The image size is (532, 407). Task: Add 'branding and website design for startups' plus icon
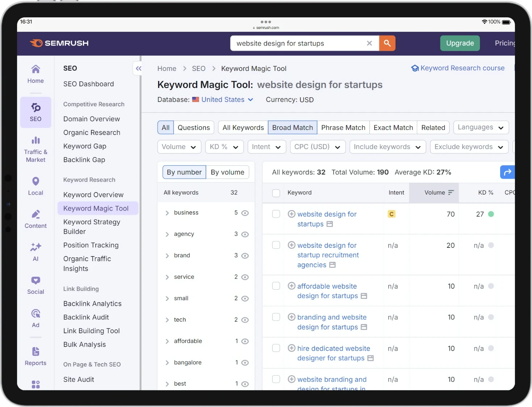coord(291,317)
